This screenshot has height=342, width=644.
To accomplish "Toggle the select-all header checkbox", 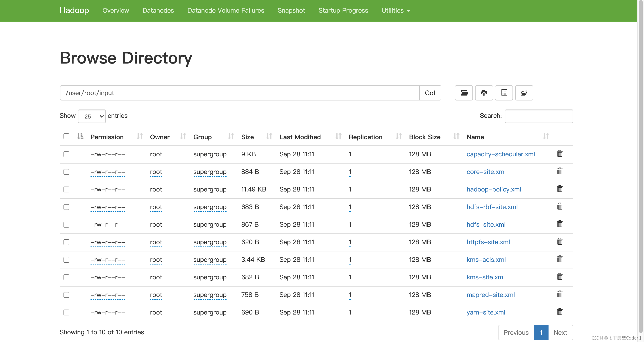I will [66, 136].
